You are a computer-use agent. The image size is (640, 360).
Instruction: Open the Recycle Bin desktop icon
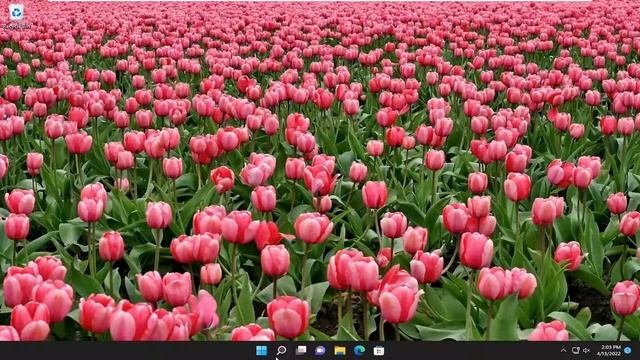pyautogui.click(x=16, y=16)
